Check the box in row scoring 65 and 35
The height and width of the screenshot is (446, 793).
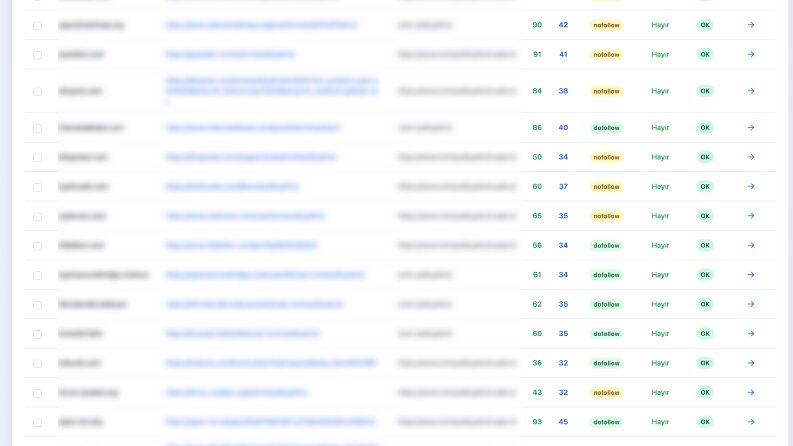pyautogui.click(x=37, y=216)
